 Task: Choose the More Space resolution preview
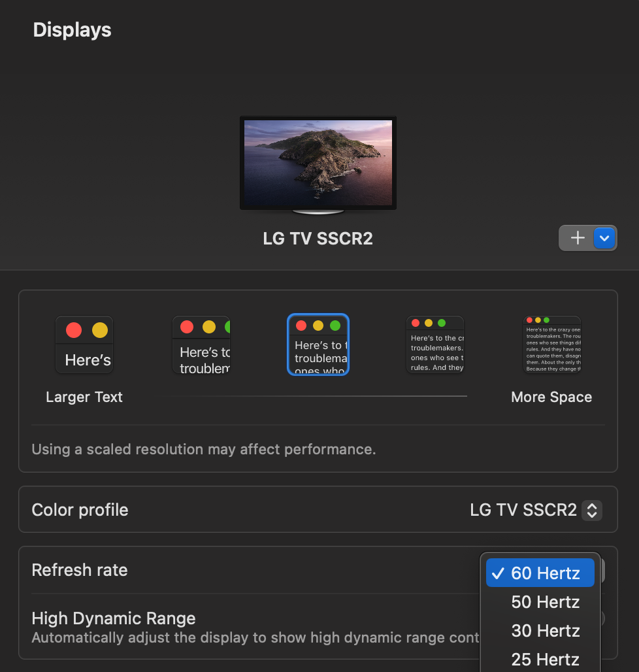point(552,344)
